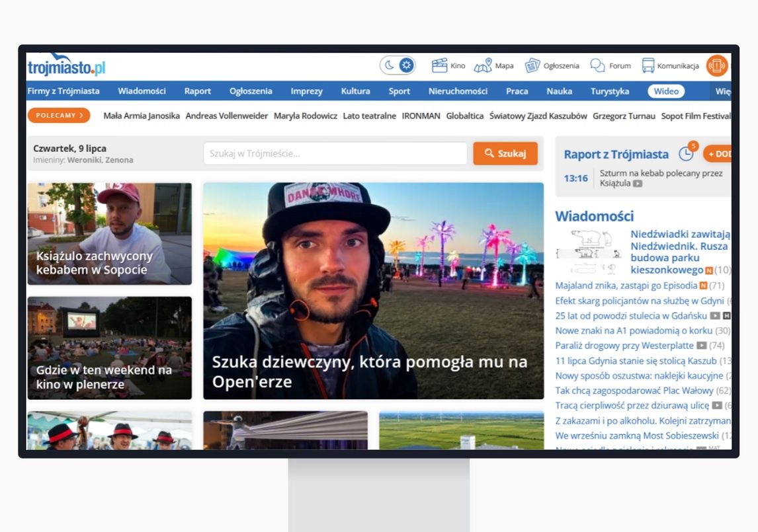The height and width of the screenshot is (532, 758).
Task: Click the orange Szukaj button
Action: pos(505,153)
